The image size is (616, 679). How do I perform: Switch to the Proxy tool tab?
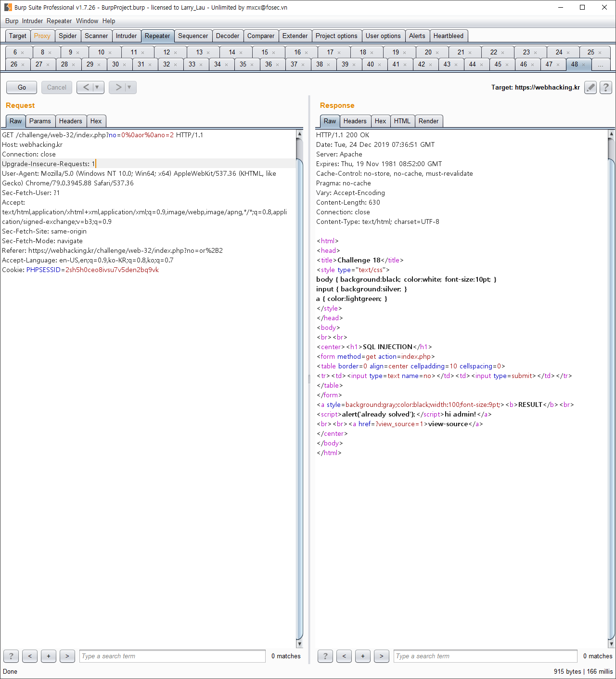[x=42, y=36]
